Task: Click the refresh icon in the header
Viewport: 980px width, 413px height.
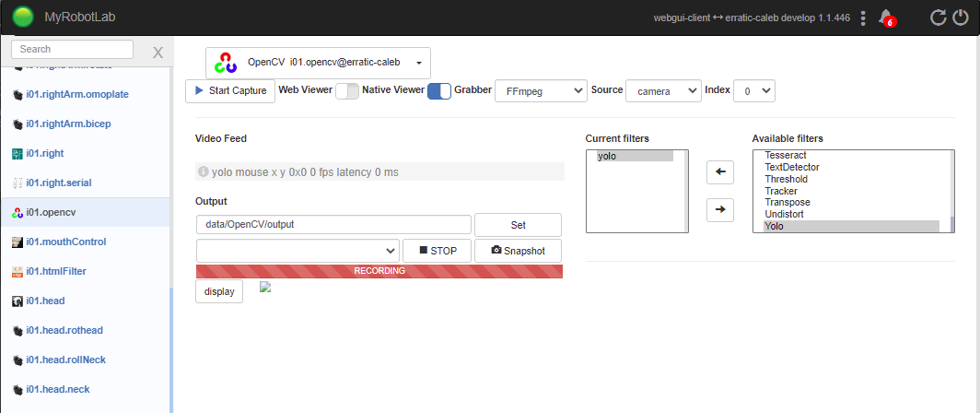Action: tap(938, 18)
